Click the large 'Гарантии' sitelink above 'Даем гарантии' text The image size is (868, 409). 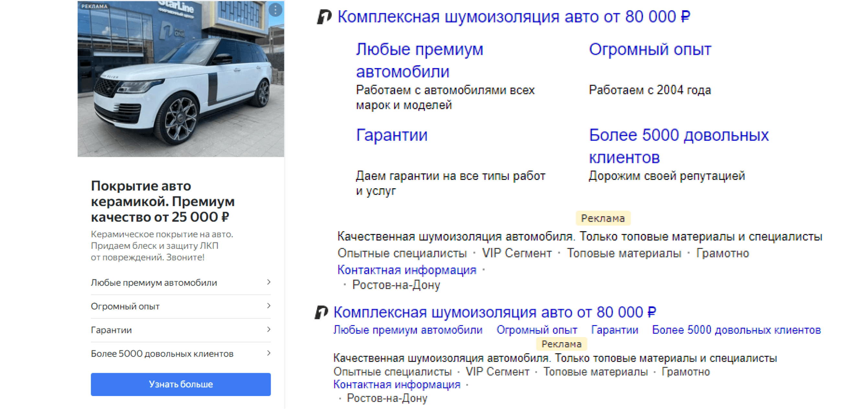point(392,135)
